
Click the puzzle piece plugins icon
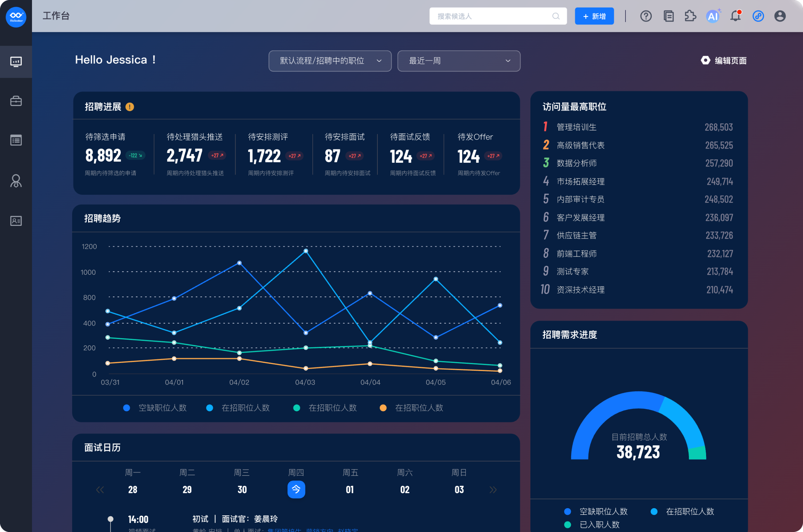[690, 16]
